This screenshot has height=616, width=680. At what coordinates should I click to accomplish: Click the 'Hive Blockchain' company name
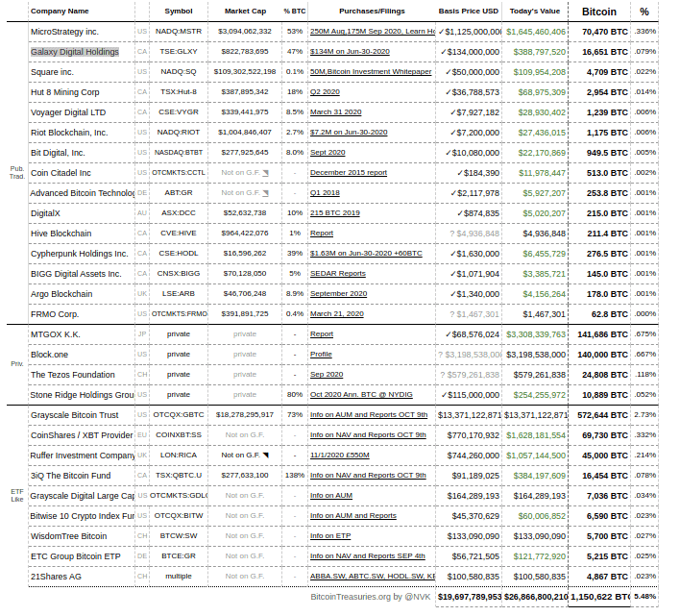click(61, 234)
